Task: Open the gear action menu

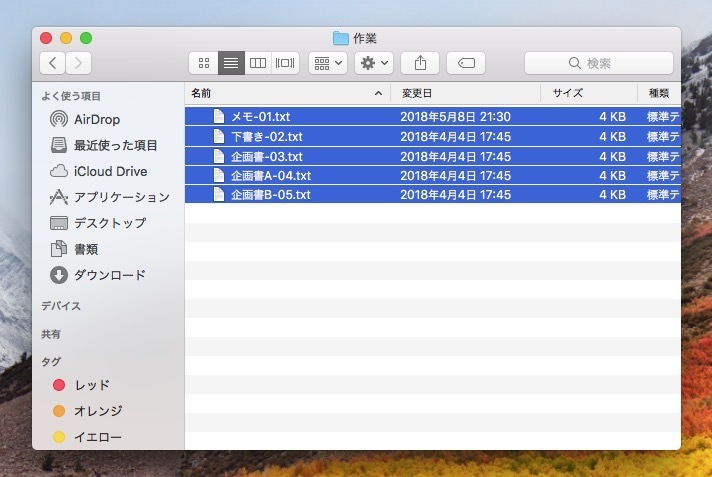Action: [x=374, y=63]
